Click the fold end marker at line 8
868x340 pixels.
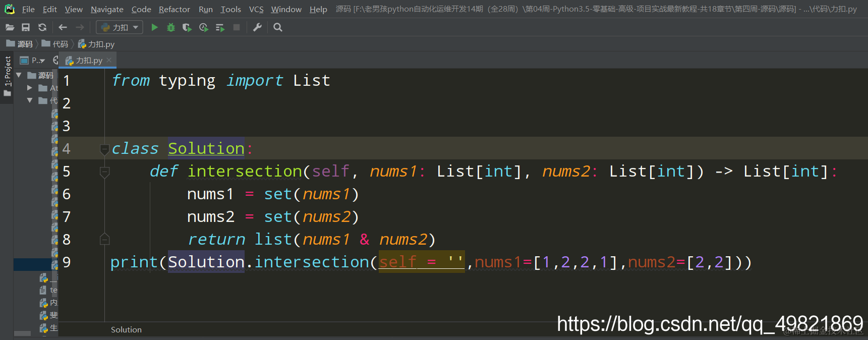[x=104, y=239]
